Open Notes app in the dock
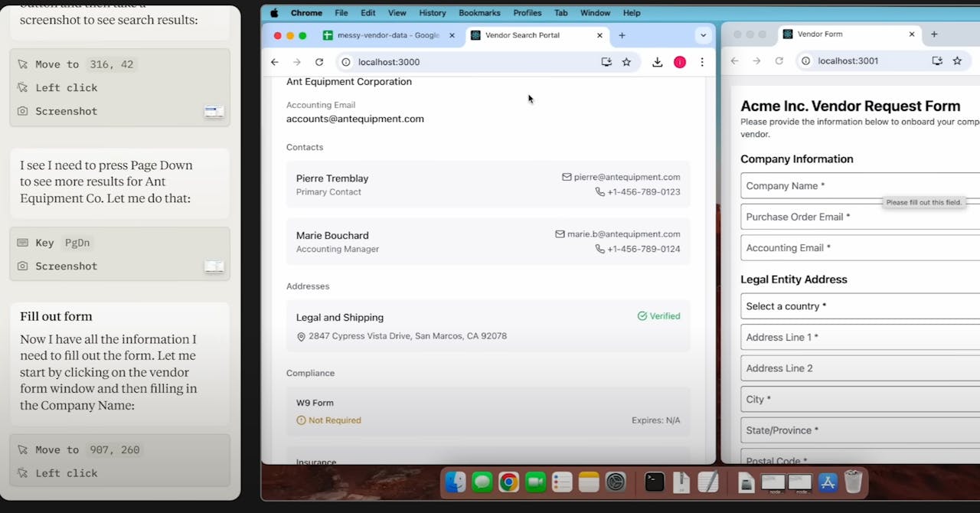 point(589,482)
